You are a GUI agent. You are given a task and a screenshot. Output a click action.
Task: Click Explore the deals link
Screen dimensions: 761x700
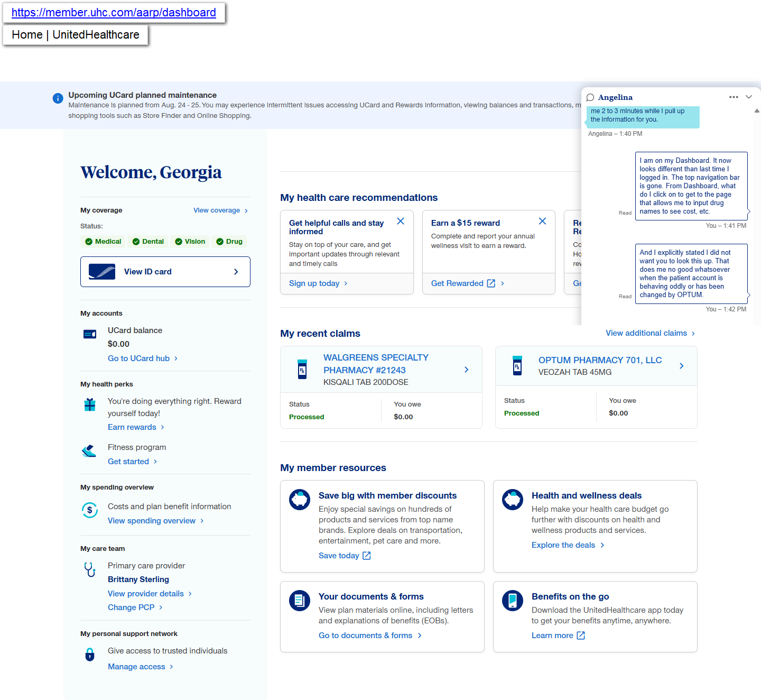point(568,545)
